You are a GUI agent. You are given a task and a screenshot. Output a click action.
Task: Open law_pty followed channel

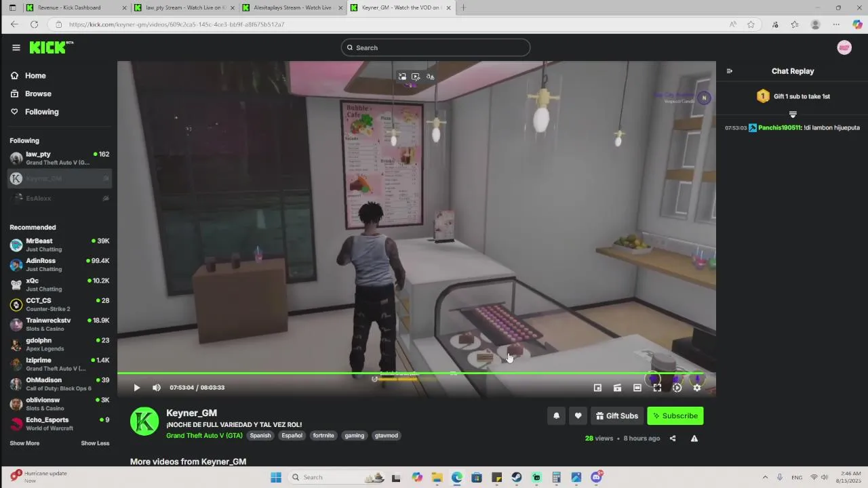[60, 158]
